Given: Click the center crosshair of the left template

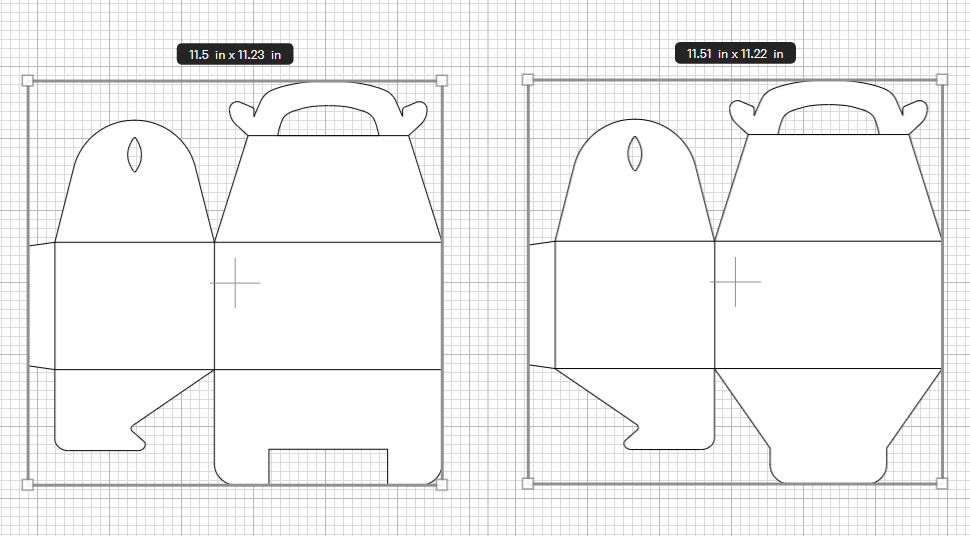Looking at the screenshot, I should point(235,283).
